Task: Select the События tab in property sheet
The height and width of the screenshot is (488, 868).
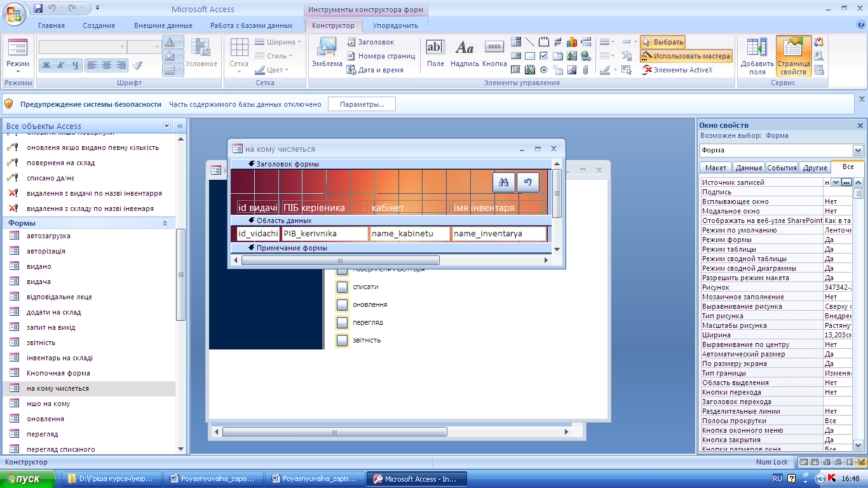Action: pyautogui.click(x=782, y=168)
